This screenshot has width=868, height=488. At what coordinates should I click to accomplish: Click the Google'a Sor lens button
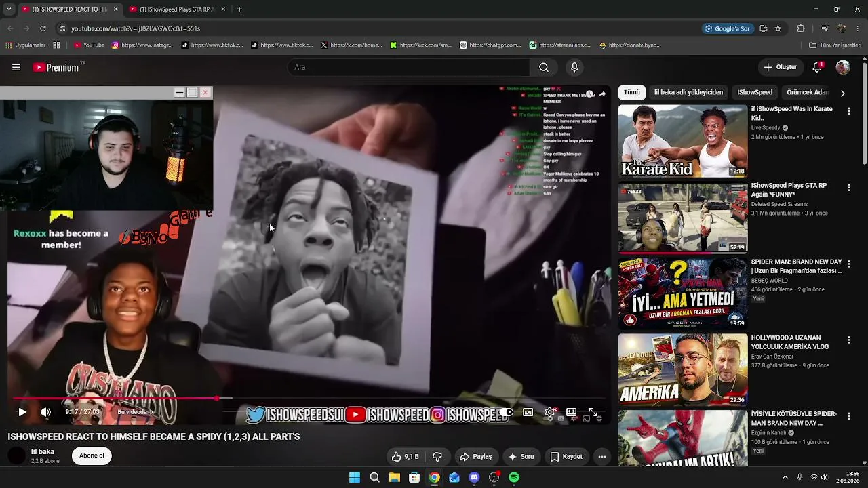(x=728, y=28)
